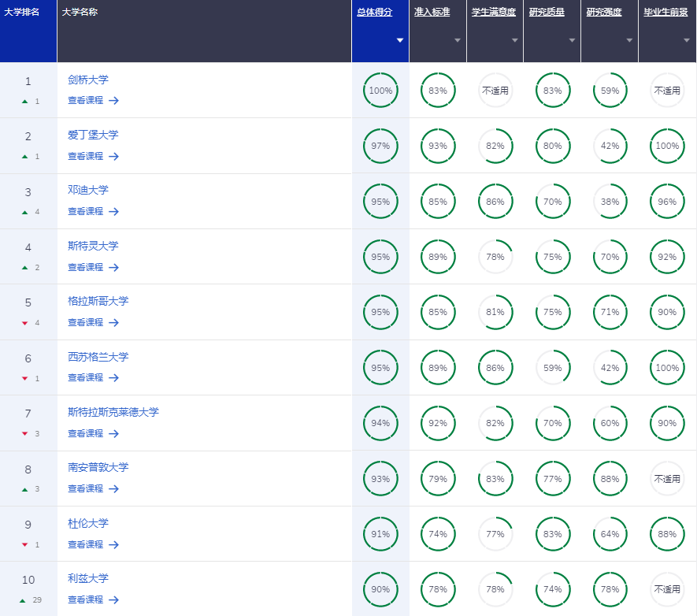This screenshot has height=616, width=697.
Task: Click 查看课程 arrow icon for 西苏格兰大学
Action: [113, 378]
